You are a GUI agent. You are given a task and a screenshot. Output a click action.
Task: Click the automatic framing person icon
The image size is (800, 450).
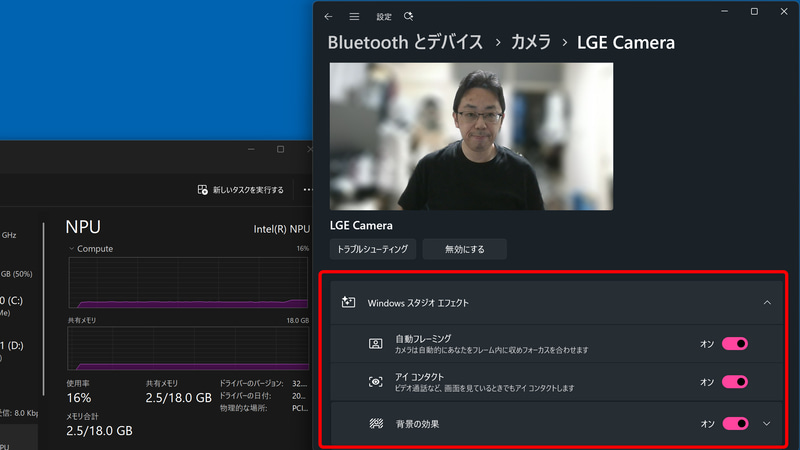point(376,343)
